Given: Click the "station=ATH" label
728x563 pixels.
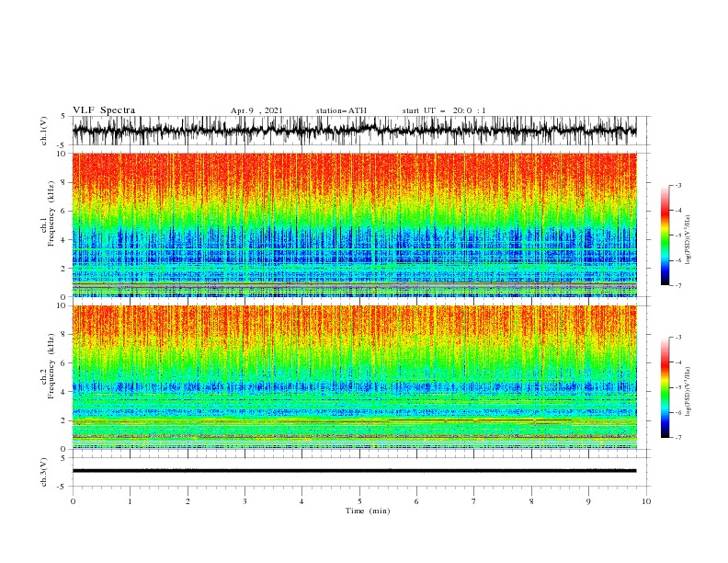Looking at the screenshot, I should pyautogui.click(x=341, y=110).
